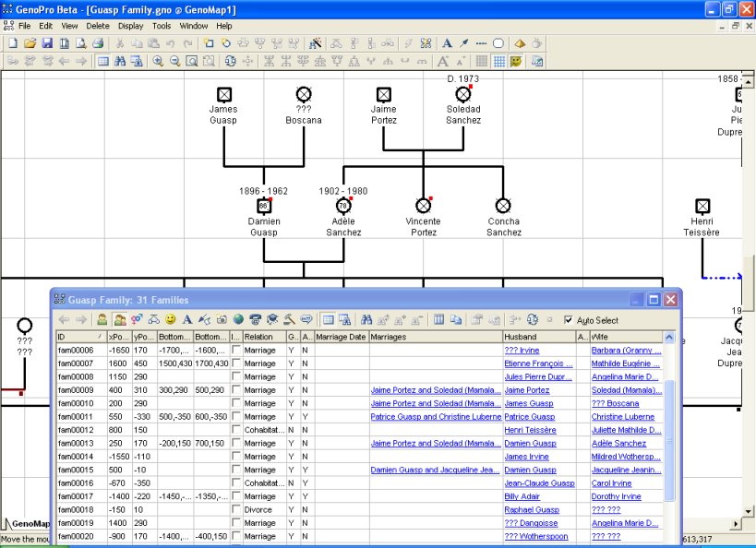Screen dimensions: 756x548
Task: Open the Damien Guasp husband link
Action: [x=530, y=444]
